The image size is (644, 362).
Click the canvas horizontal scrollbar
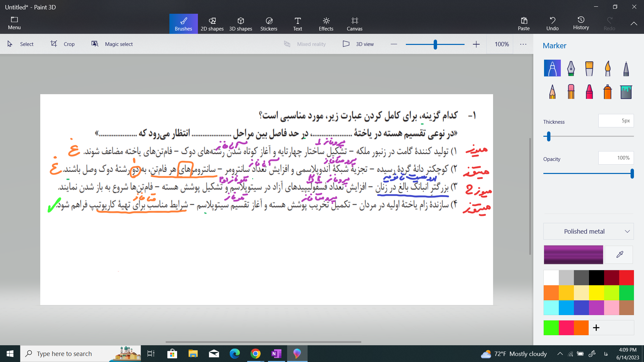pyautogui.click(x=263, y=342)
